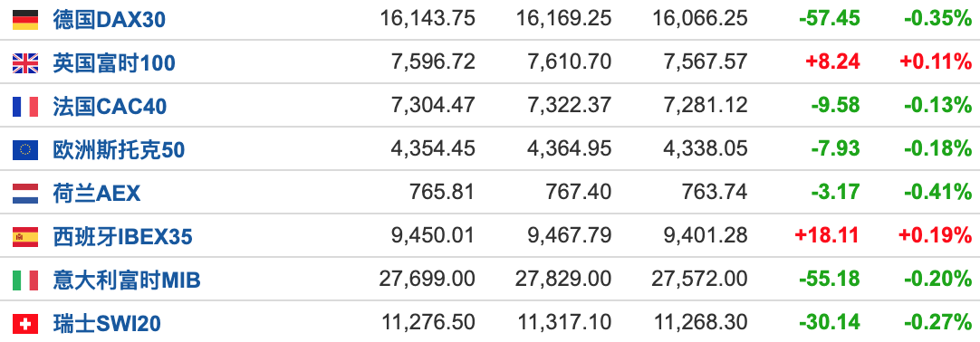Click the +0.19% change for IBEX35
Image resolution: width=980 pixels, height=342 pixels.
[x=935, y=235]
